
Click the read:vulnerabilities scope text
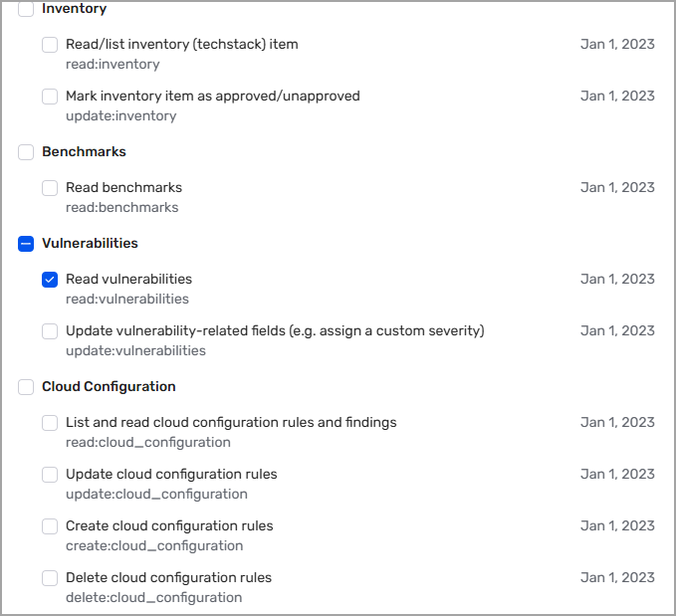pyautogui.click(x=126, y=299)
